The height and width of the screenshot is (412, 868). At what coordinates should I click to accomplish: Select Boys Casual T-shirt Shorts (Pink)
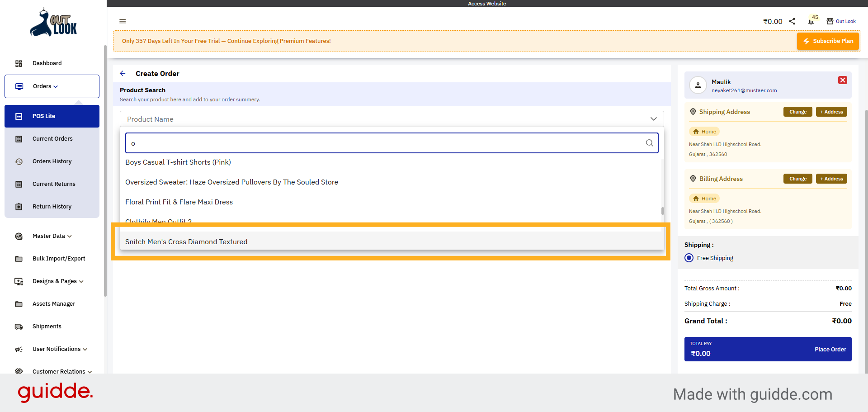tap(178, 162)
